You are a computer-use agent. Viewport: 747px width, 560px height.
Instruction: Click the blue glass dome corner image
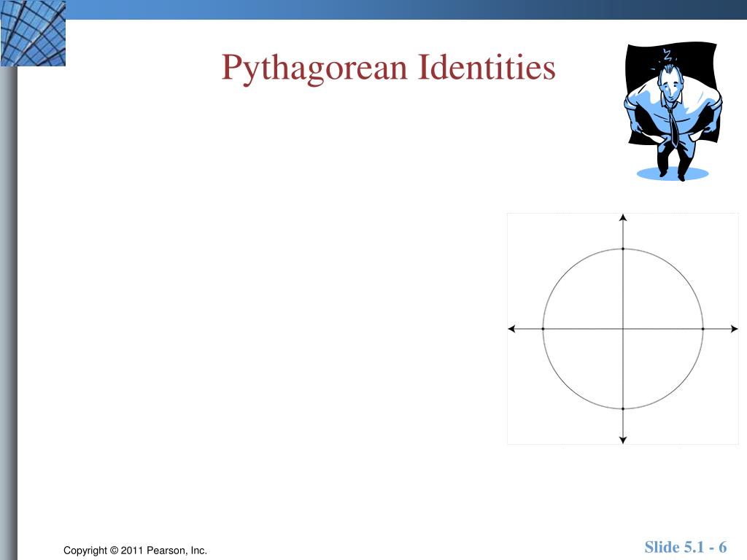click(33, 34)
